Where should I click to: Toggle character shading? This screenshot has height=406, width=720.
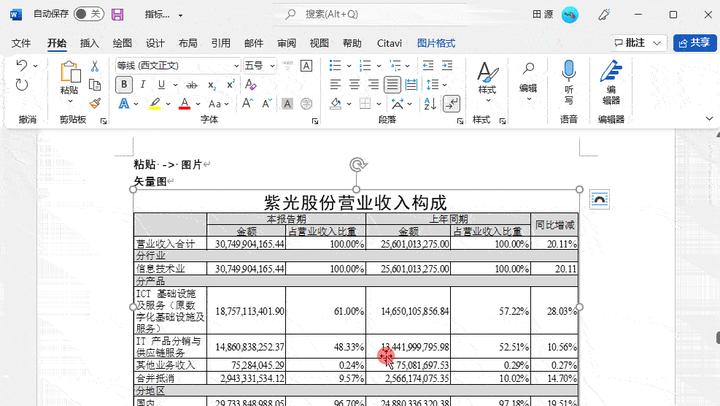[287, 104]
